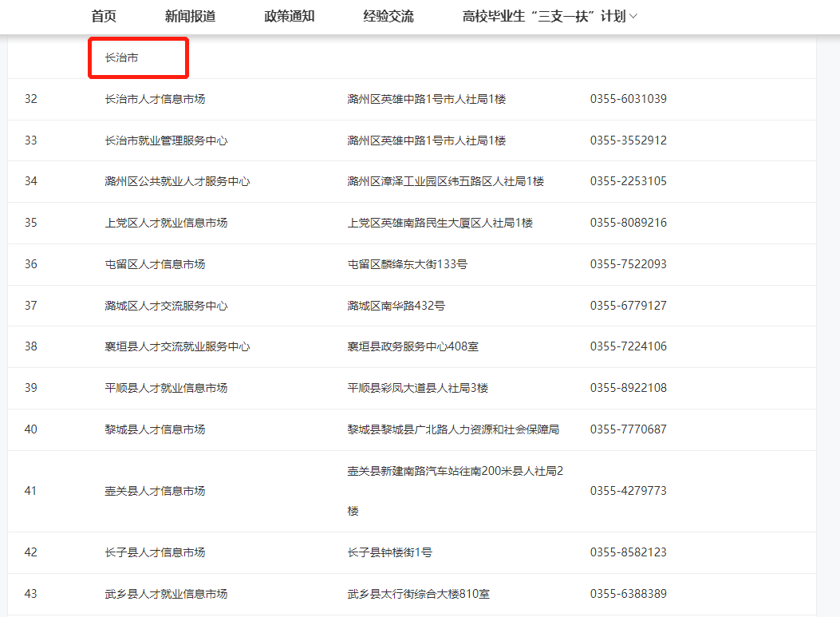
Task: Select 长治市人才信息市场 cell
Action: point(155,99)
